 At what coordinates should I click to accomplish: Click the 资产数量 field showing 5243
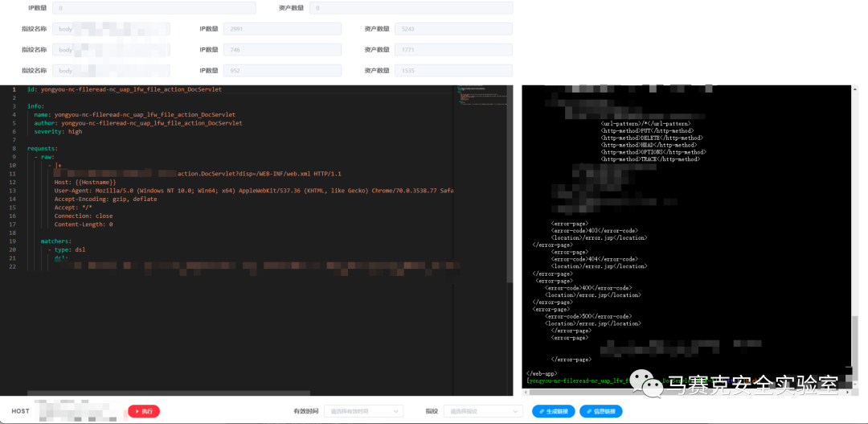[x=453, y=29]
